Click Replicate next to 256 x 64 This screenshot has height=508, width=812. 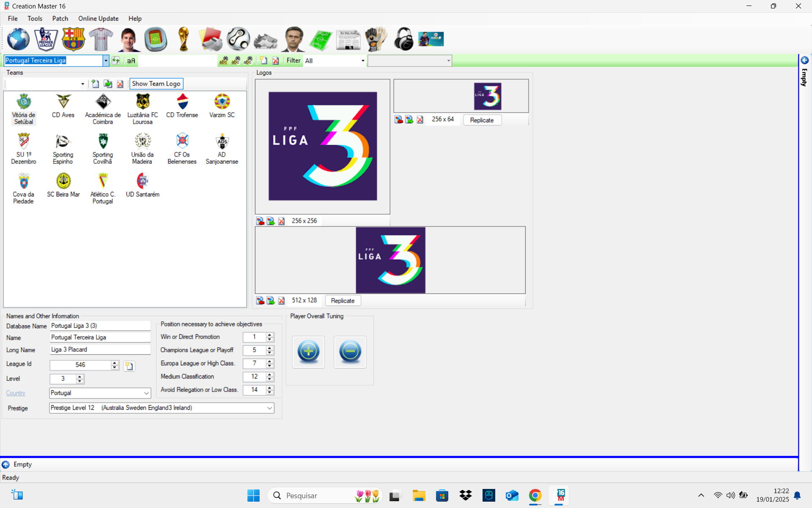tap(482, 120)
